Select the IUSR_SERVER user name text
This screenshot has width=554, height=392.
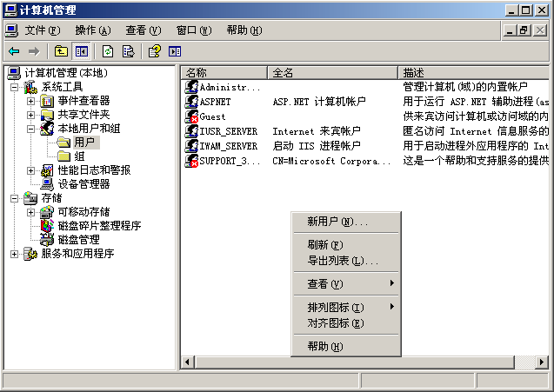229,131
